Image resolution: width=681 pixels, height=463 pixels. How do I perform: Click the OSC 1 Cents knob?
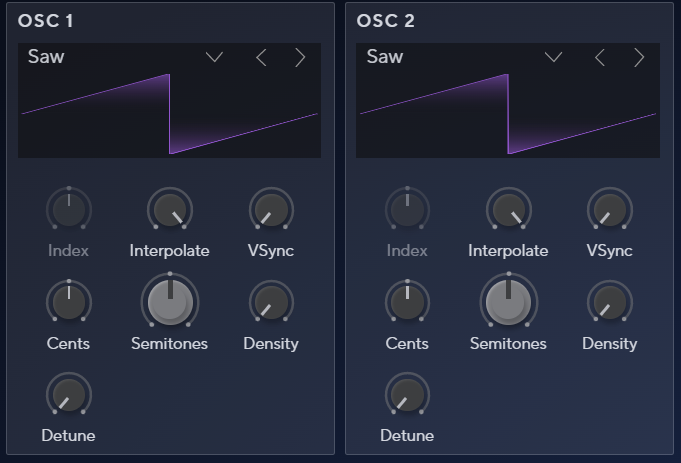tap(69, 302)
